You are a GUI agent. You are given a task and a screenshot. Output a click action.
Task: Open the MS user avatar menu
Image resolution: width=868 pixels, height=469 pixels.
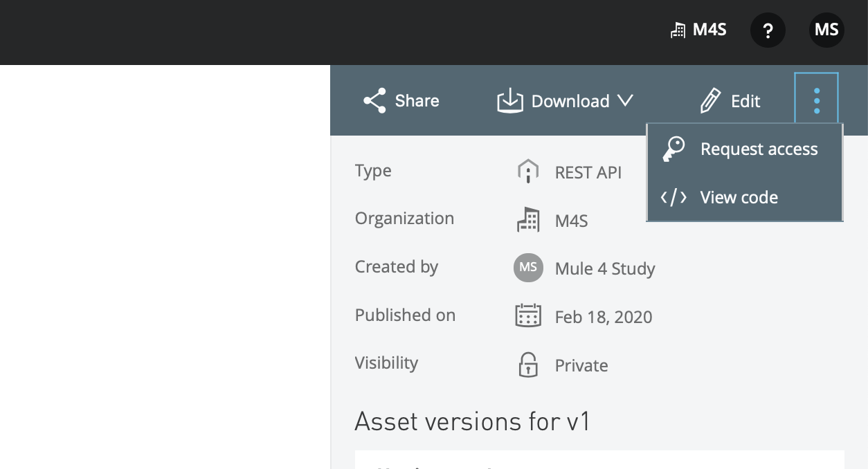click(x=826, y=30)
